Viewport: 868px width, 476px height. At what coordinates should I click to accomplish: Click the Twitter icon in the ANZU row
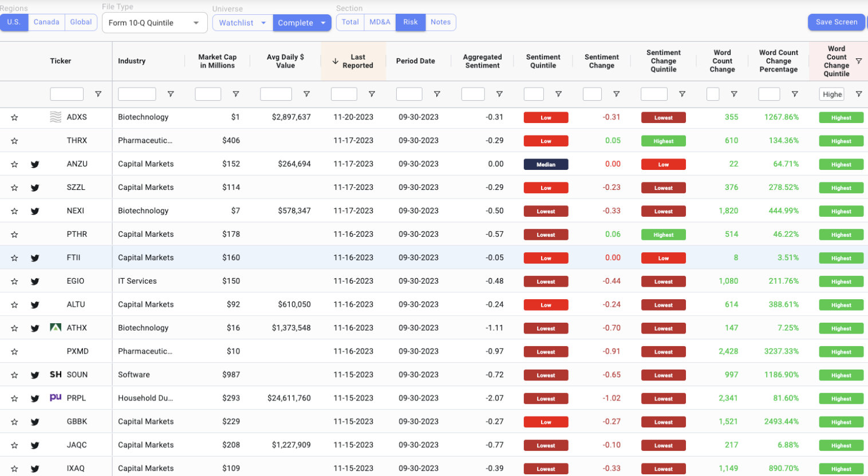click(35, 164)
